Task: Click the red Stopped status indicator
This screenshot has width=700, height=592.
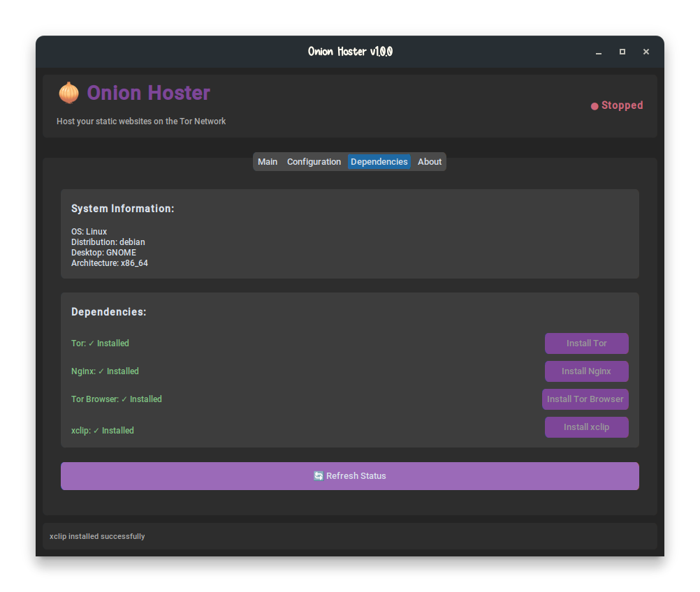Action: tap(617, 105)
